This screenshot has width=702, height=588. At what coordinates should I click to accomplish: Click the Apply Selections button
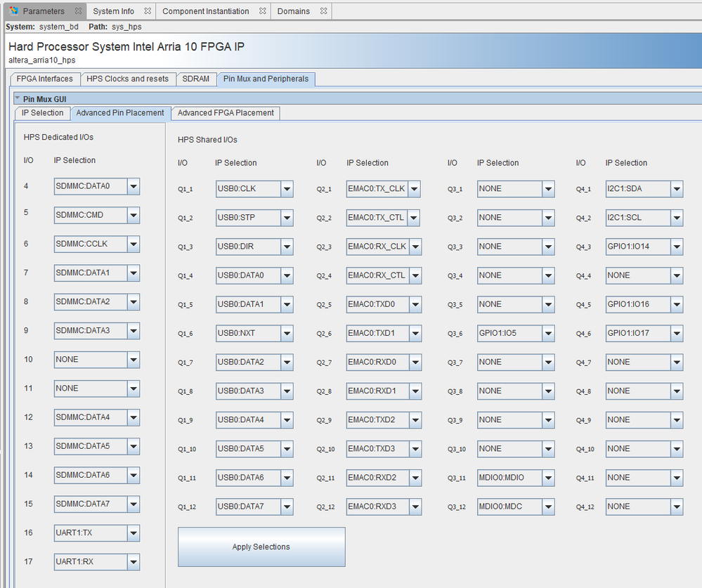click(261, 547)
